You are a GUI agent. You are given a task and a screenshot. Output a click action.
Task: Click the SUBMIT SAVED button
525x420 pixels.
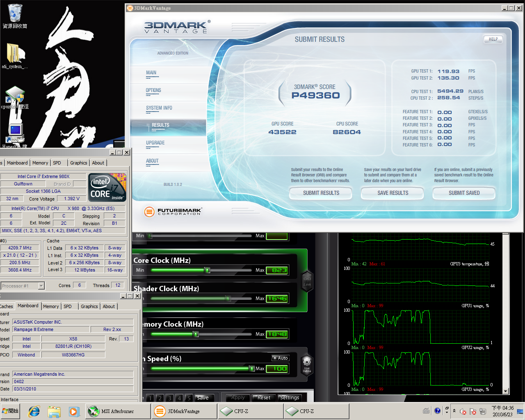[464, 193]
